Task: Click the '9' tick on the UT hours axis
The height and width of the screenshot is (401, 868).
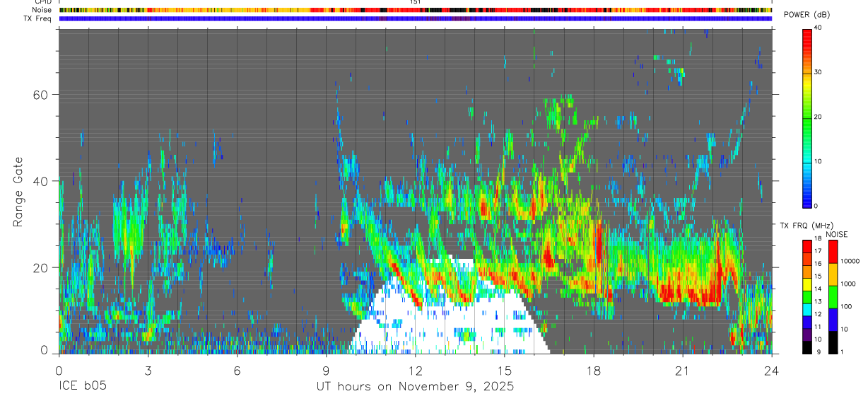Action: (327, 371)
